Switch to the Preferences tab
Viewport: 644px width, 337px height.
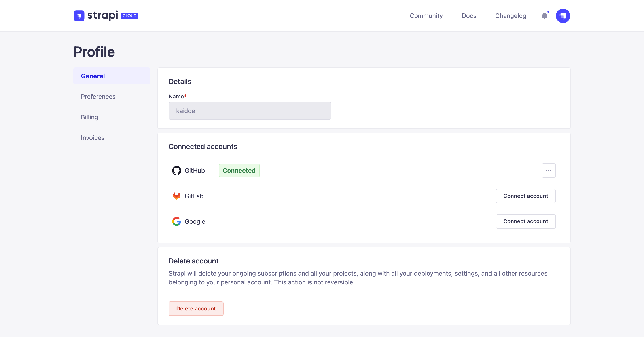[x=98, y=96]
